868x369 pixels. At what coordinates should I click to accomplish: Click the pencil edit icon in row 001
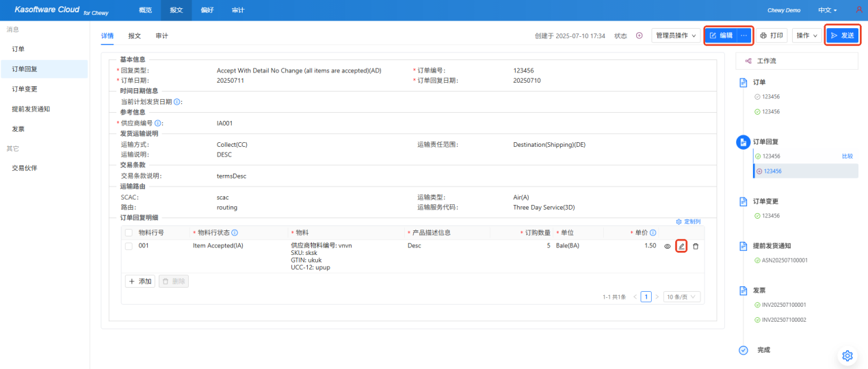pyautogui.click(x=681, y=246)
